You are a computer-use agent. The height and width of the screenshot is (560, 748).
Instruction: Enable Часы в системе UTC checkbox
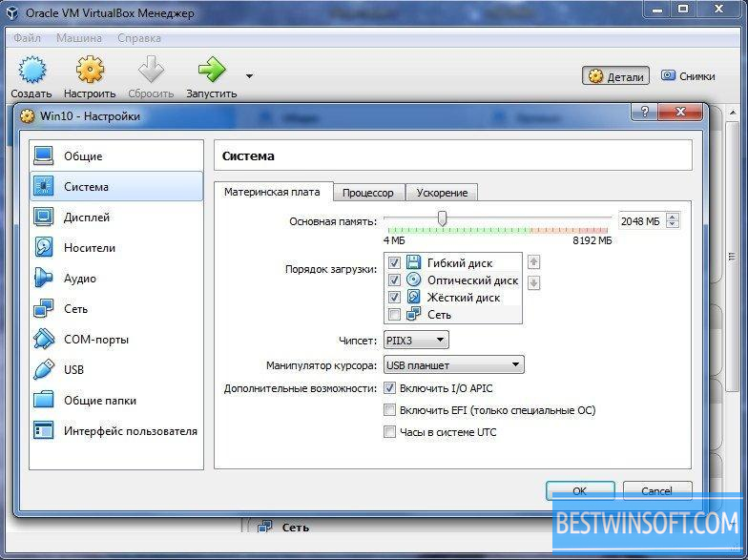click(x=389, y=431)
